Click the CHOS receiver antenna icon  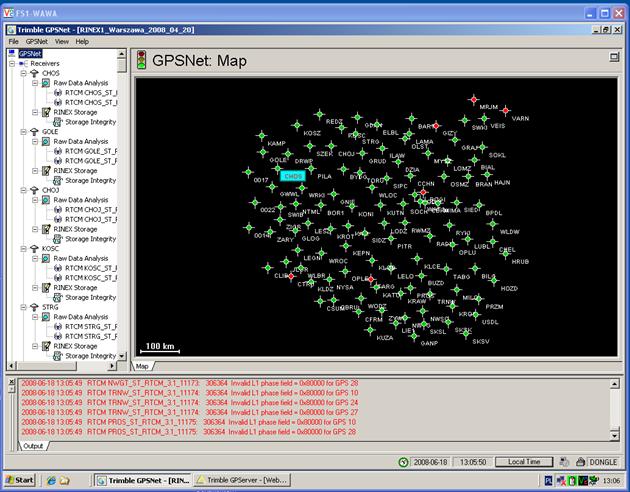pos(35,73)
